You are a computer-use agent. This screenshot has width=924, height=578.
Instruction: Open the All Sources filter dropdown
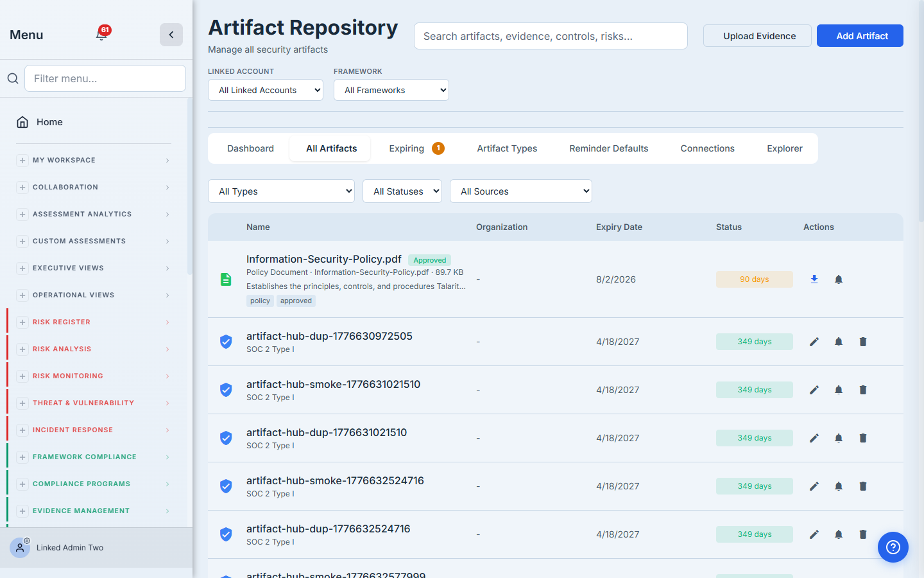(x=521, y=191)
